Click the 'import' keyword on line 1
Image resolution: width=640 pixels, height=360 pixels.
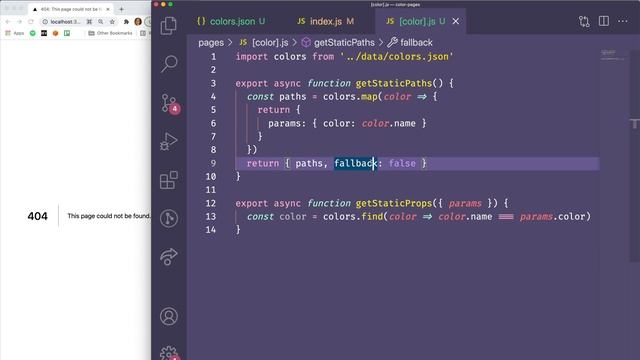point(251,57)
